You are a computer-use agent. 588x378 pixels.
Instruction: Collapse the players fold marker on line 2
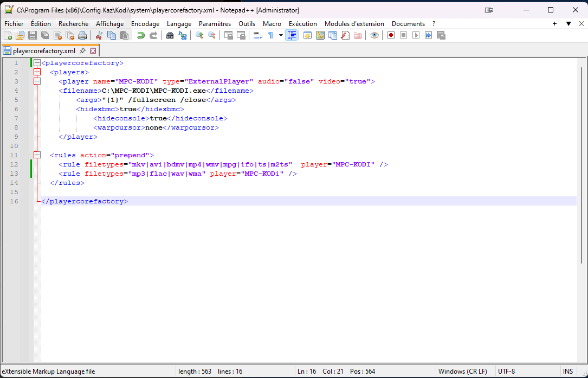click(x=37, y=72)
